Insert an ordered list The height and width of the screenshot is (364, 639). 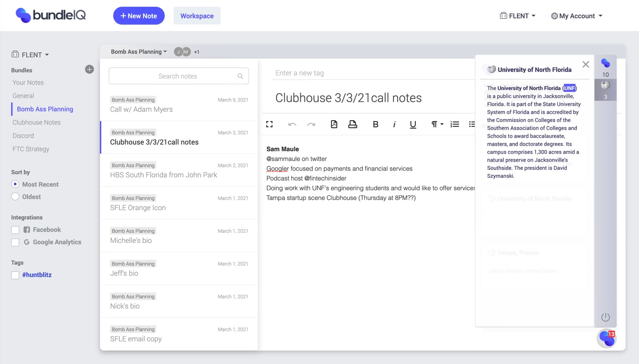tap(455, 125)
